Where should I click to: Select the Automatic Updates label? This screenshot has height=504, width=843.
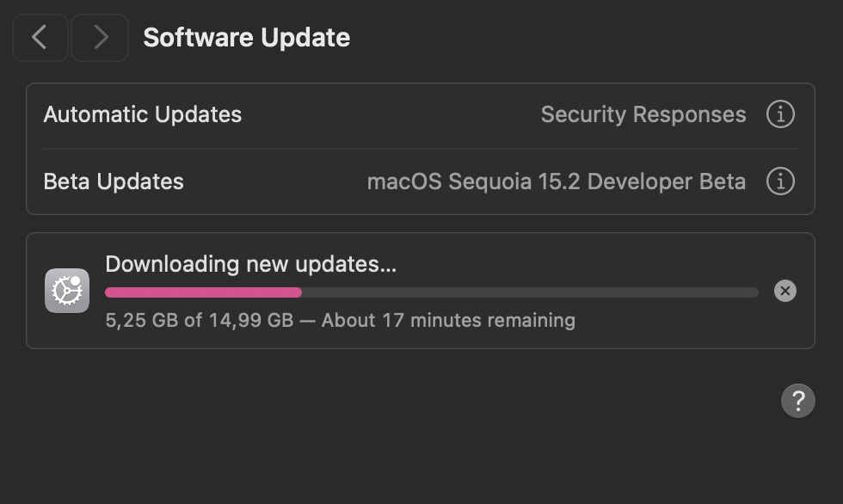[x=143, y=114]
